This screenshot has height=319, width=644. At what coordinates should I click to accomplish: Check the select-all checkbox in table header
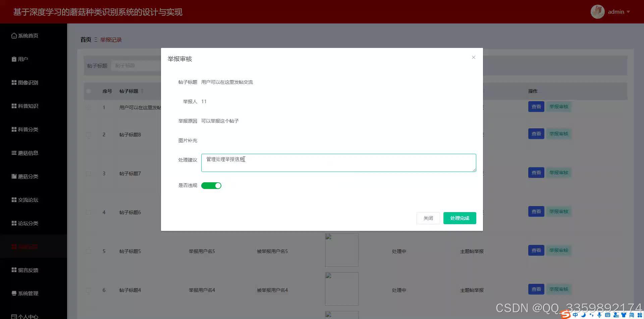pyautogui.click(x=88, y=91)
